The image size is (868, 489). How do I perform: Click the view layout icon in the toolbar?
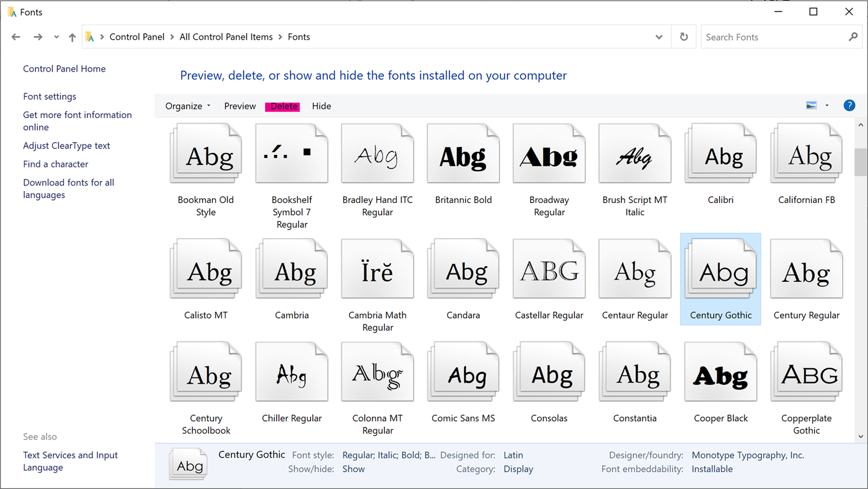click(811, 105)
